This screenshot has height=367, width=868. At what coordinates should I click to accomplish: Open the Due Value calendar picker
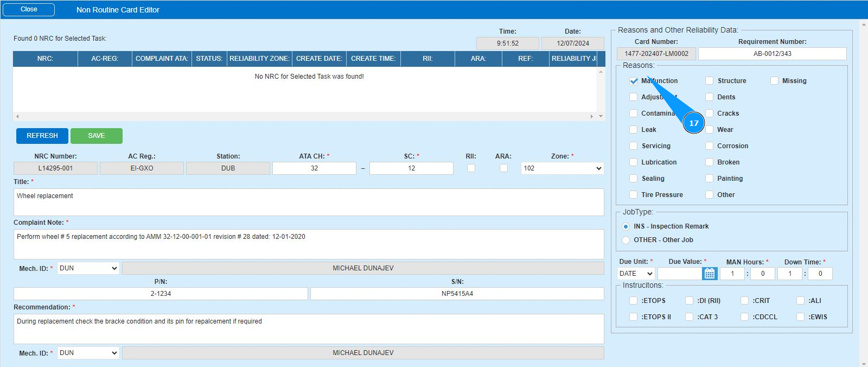pyautogui.click(x=709, y=274)
